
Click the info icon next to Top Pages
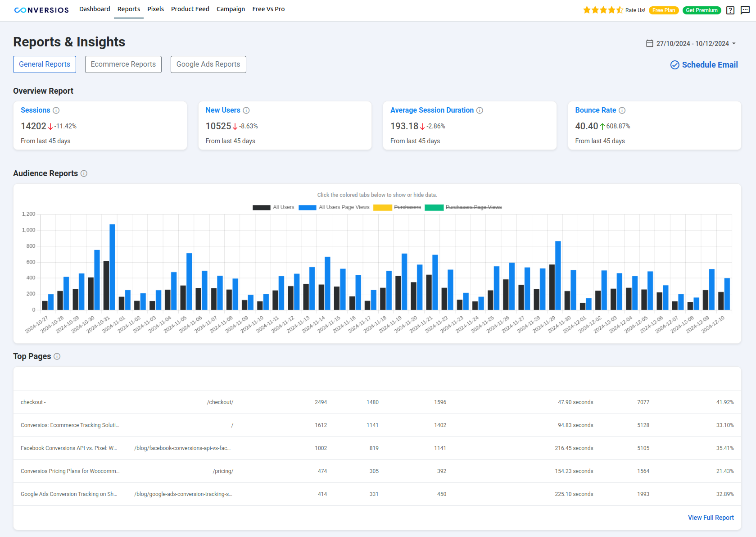[x=57, y=356]
